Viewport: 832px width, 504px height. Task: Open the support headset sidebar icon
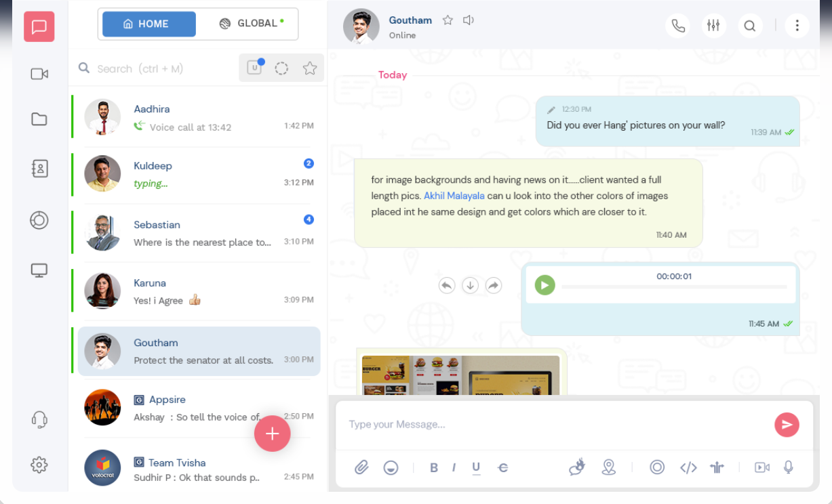(39, 419)
